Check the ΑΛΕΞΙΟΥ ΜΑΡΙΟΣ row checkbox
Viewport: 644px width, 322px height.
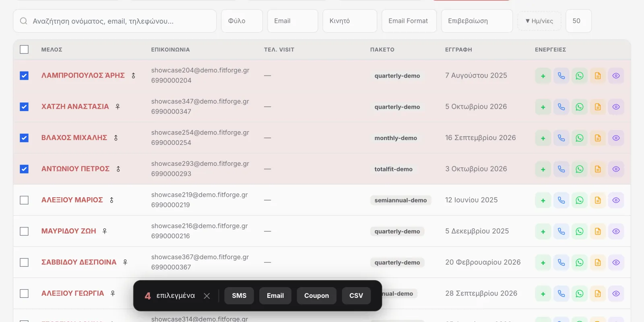click(x=24, y=200)
